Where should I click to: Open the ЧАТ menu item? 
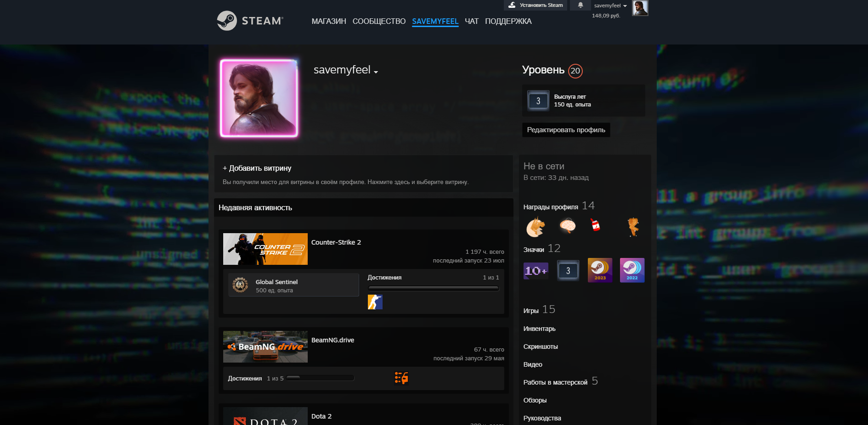click(472, 21)
